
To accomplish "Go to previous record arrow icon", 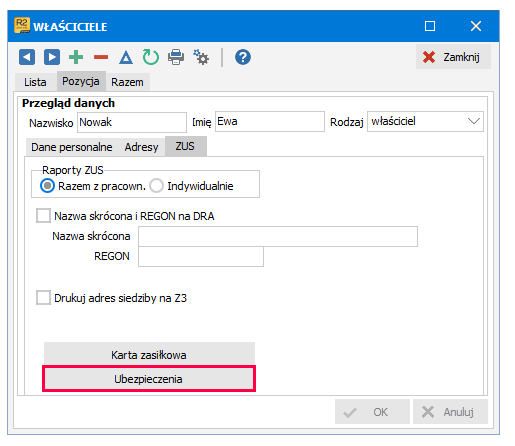I will click(x=27, y=57).
